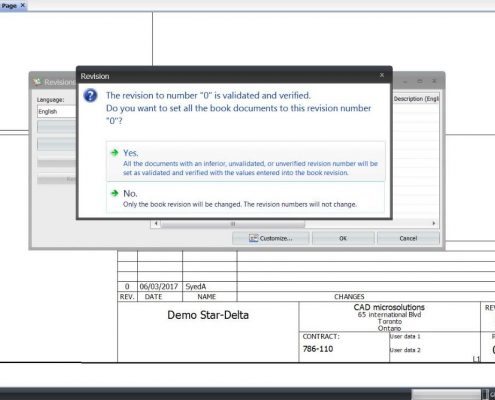495x400 pixels.
Task: Click the left scroll arrow in grid
Action: 156,223
